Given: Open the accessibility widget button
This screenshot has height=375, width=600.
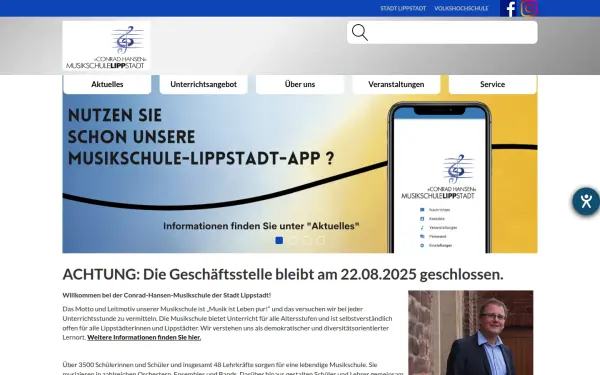Looking at the screenshot, I should (586, 201).
